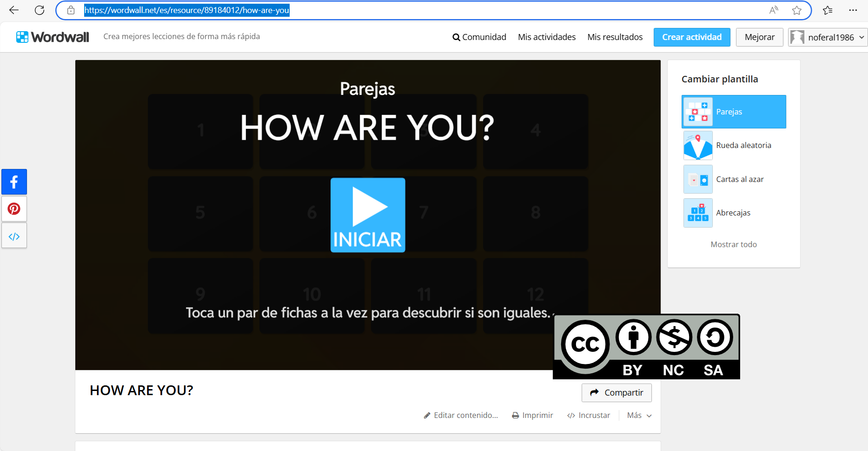Screen dimensions: 868x451
Task: Click the Compartir button
Action: [616, 392]
